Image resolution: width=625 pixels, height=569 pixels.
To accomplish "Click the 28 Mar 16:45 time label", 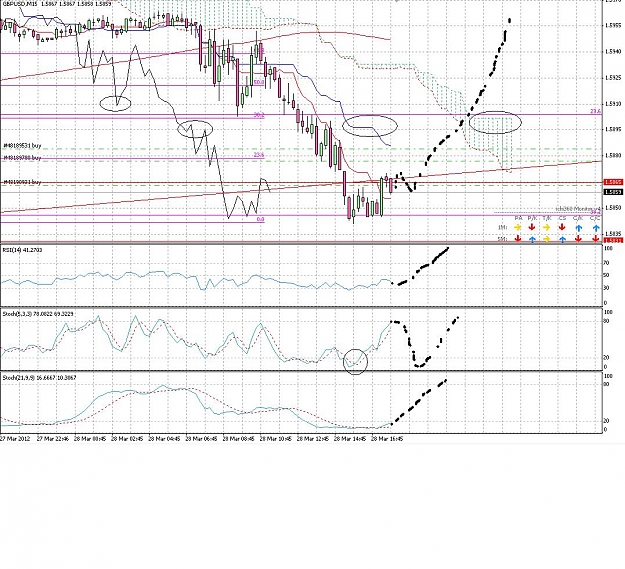I will point(387,439).
